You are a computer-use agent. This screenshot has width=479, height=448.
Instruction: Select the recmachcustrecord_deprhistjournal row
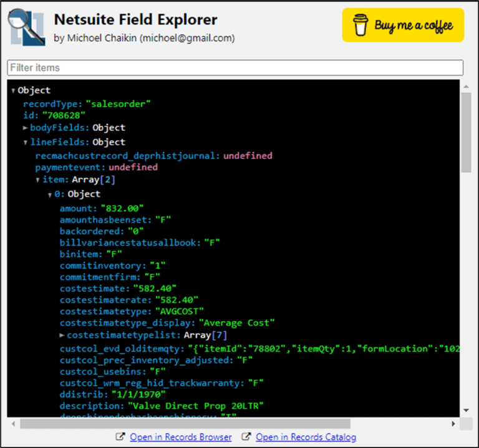tap(153, 156)
